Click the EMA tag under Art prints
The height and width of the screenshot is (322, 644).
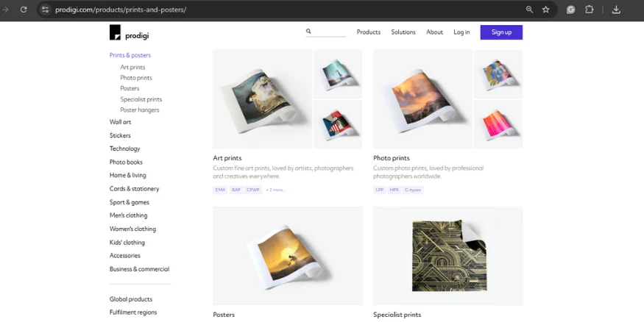point(220,190)
